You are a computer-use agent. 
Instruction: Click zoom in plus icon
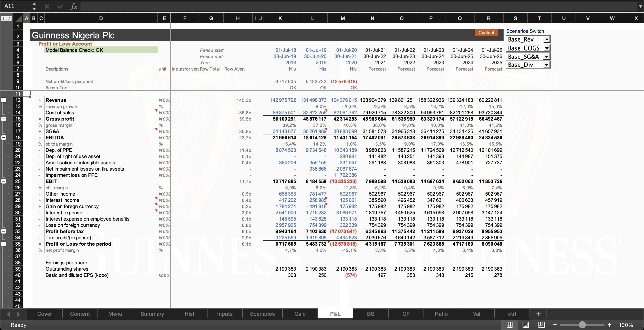[x=610, y=325]
